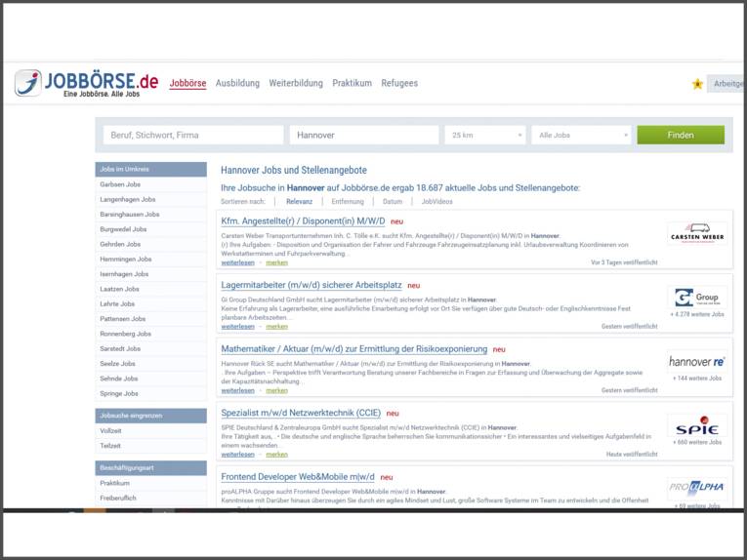This screenshot has height=560, width=747.
Task: Open the Weiterbildung menu item
Action: pos(296,84)
